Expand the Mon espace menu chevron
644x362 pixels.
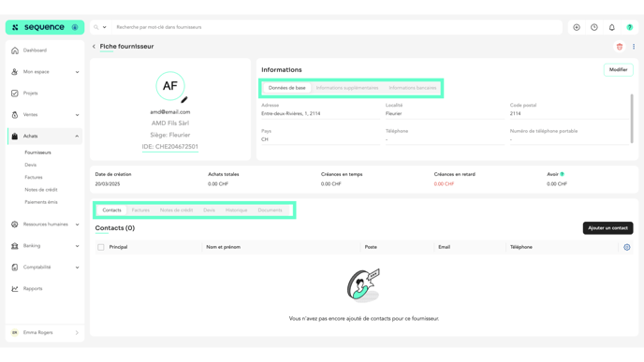(x=77, y=72)
